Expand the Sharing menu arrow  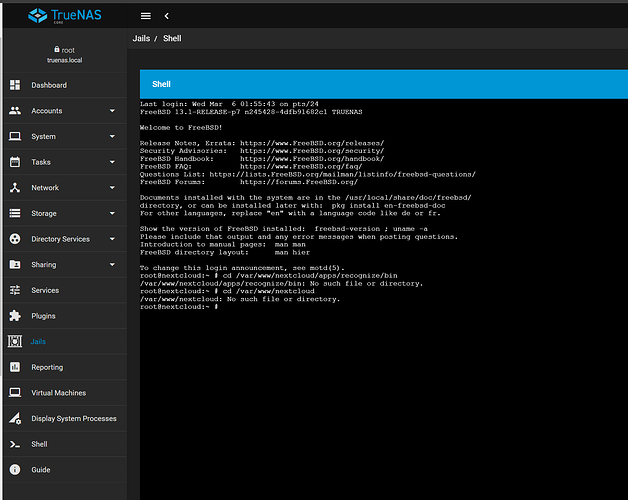[x=112, y=264]
